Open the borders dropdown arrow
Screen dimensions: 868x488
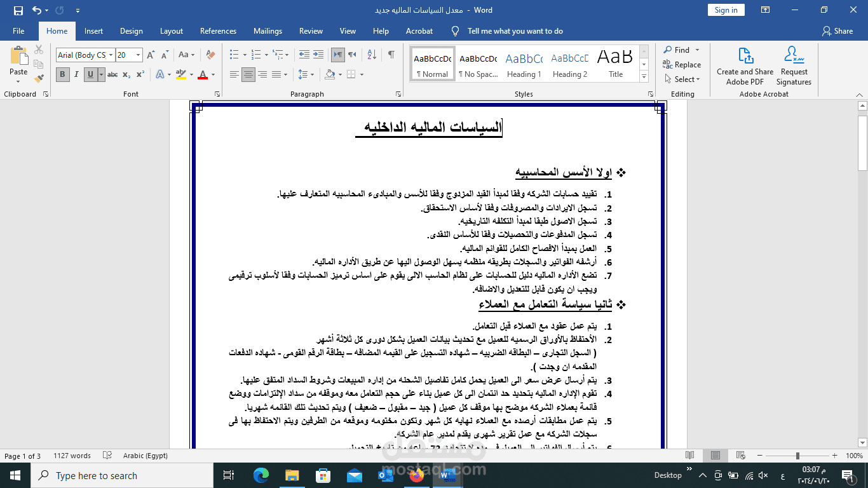[x=362, y=74]
